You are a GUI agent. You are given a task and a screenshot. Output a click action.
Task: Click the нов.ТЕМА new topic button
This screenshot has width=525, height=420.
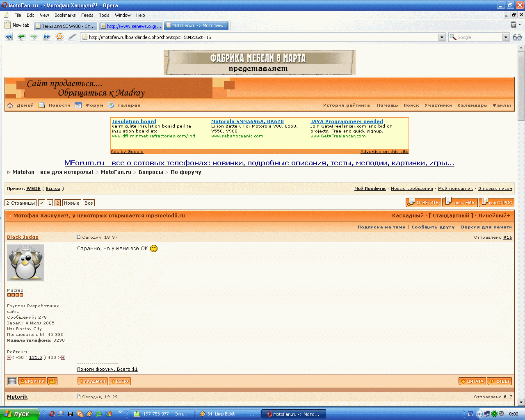(x=460, y=202)
